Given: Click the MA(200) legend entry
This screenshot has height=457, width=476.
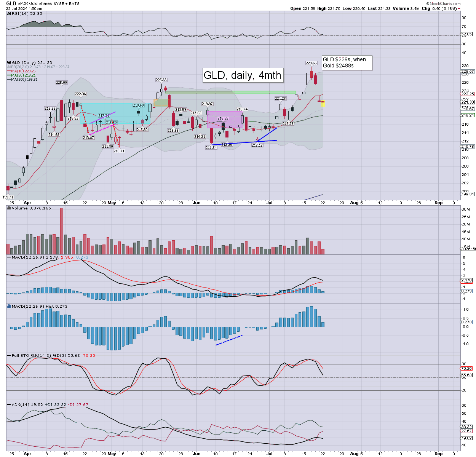Looking at the screenshot, I should (24, 80).
